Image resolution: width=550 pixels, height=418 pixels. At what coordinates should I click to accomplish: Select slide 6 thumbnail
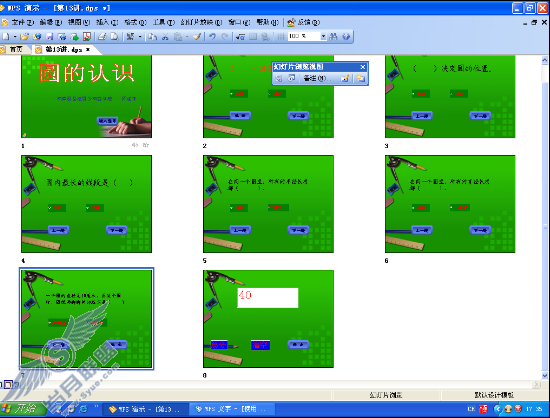pos(450,204)
